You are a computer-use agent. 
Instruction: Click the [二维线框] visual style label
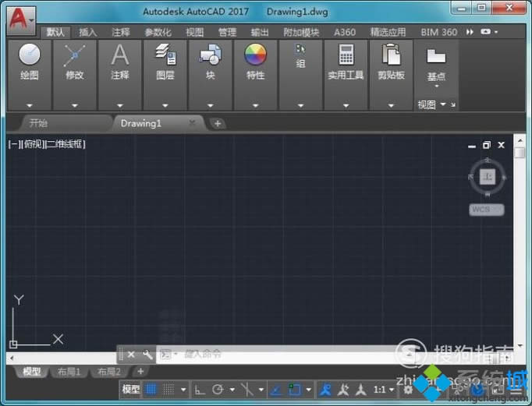[x=66, y=144]
